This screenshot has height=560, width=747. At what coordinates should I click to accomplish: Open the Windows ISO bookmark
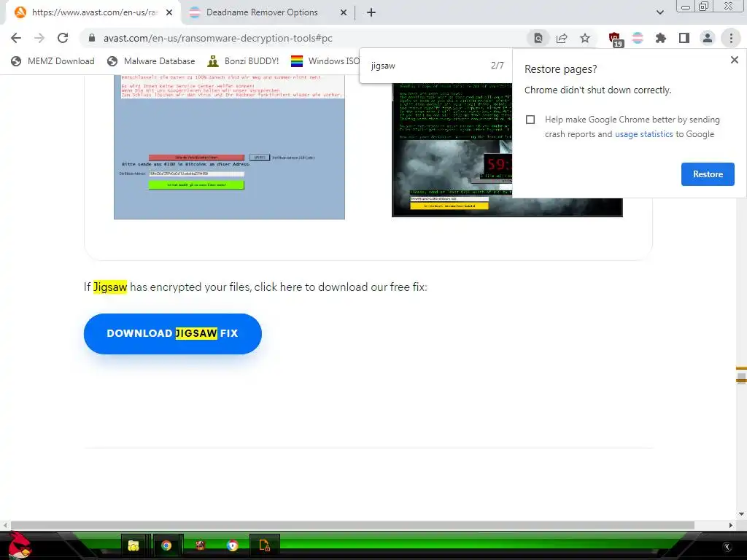(325, 61)
